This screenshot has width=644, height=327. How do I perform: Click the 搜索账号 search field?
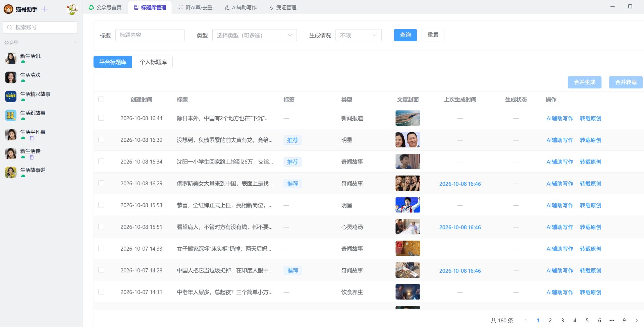pos(40,27)
